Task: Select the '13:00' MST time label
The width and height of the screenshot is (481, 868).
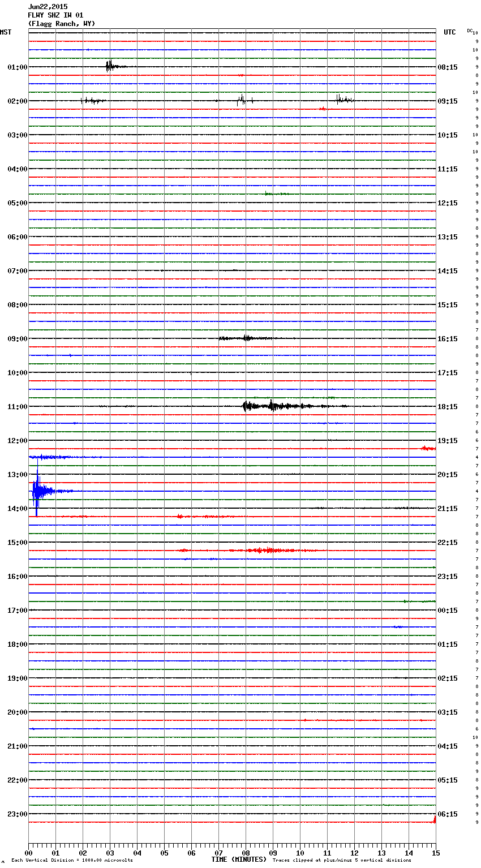Action: coord(18,475)
